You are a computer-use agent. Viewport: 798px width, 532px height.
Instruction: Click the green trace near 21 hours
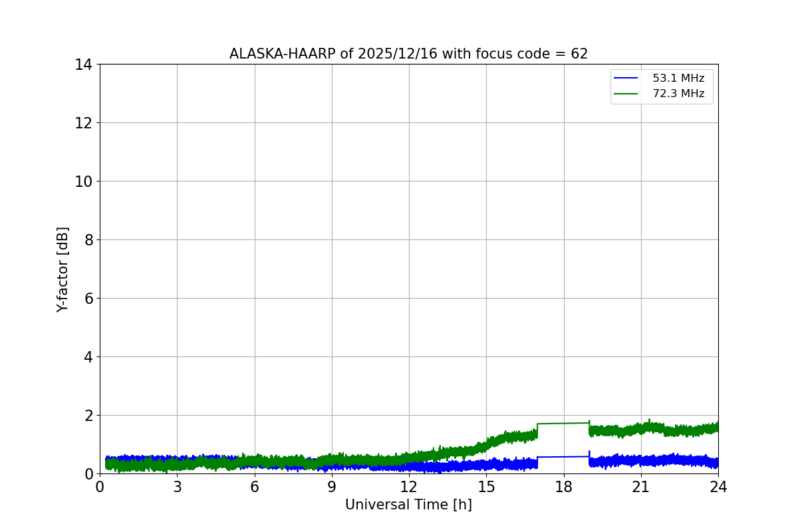click(641, 428)
